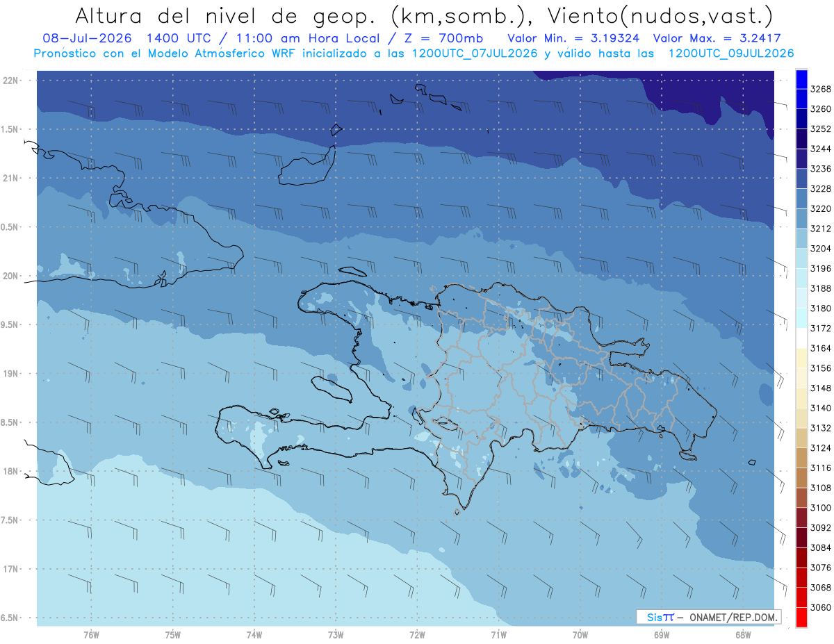
Task: Click the '3244' colorbar value
Action: pos(821,149)
